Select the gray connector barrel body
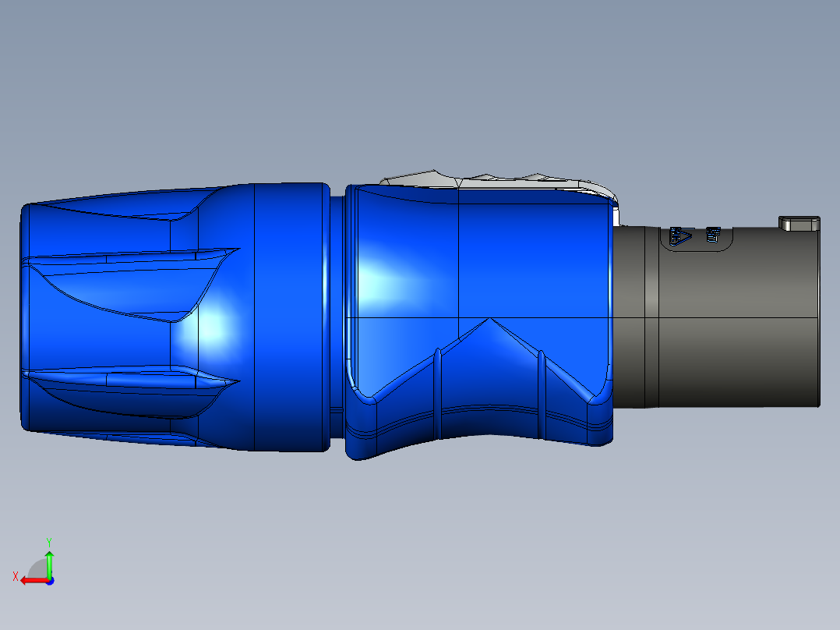Screen dimensions: 840x630 (715, 317)
